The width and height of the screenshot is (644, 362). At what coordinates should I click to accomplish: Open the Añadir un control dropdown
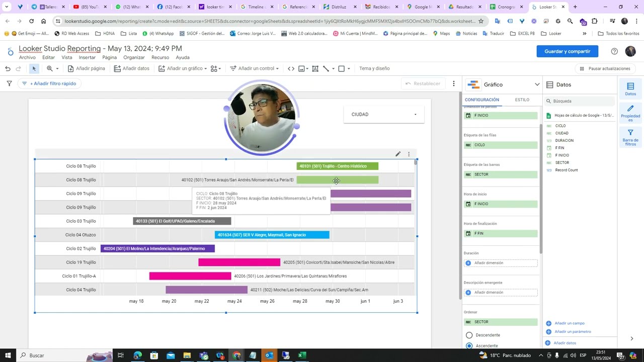click(254, 68)
